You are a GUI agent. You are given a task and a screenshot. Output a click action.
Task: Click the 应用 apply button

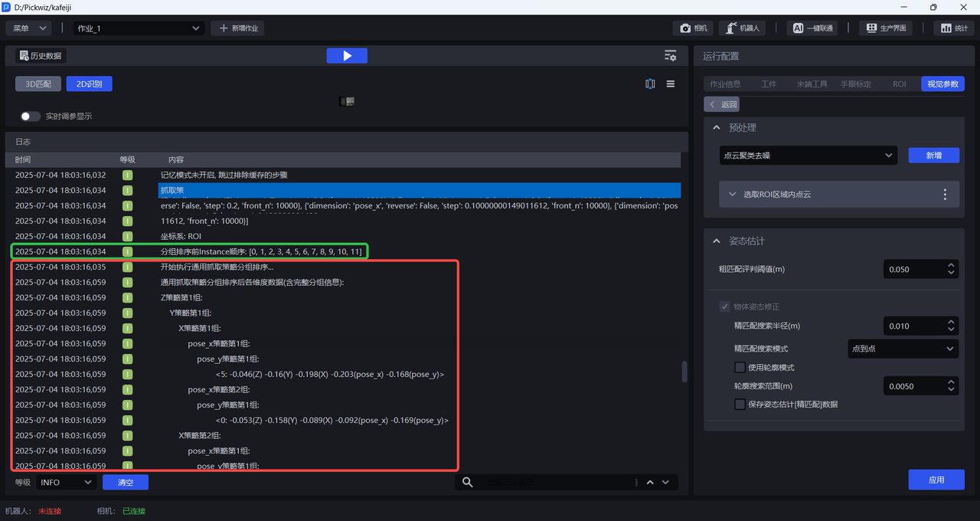tap(936, 480)
